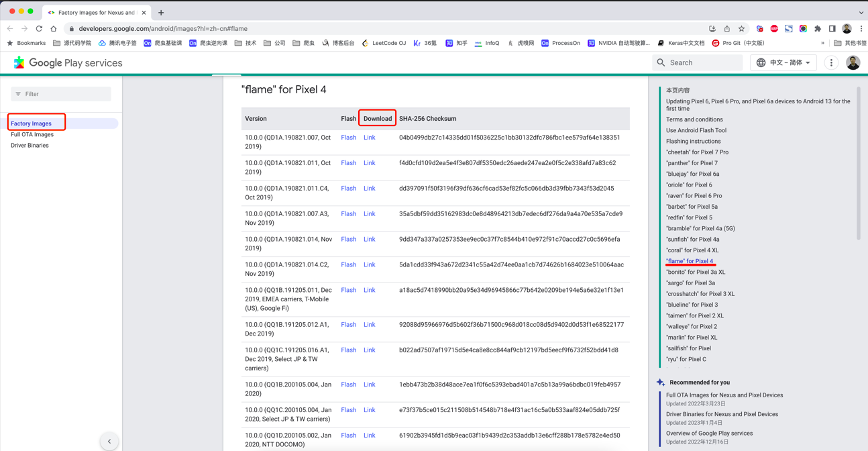Collapse the left sidebar with chevron button
The height and width of the screenshot is (451, 868).
click(x=109, y=441)
